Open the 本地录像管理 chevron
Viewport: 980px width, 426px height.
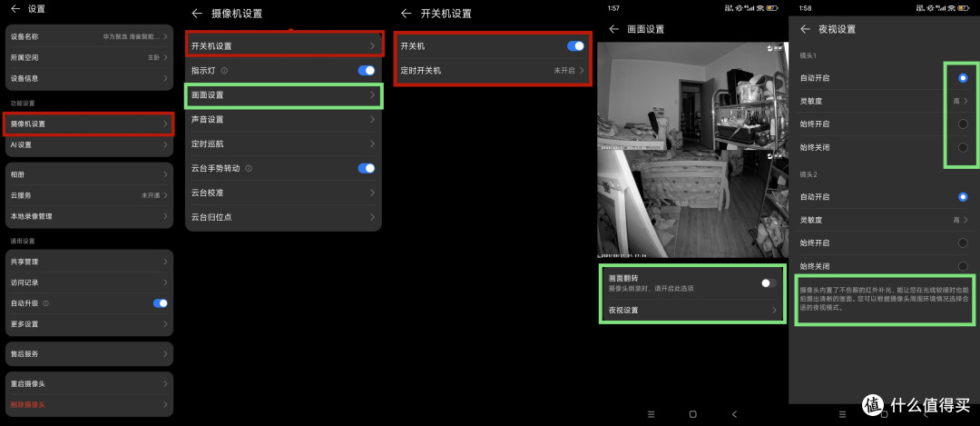tap(165, 216)
